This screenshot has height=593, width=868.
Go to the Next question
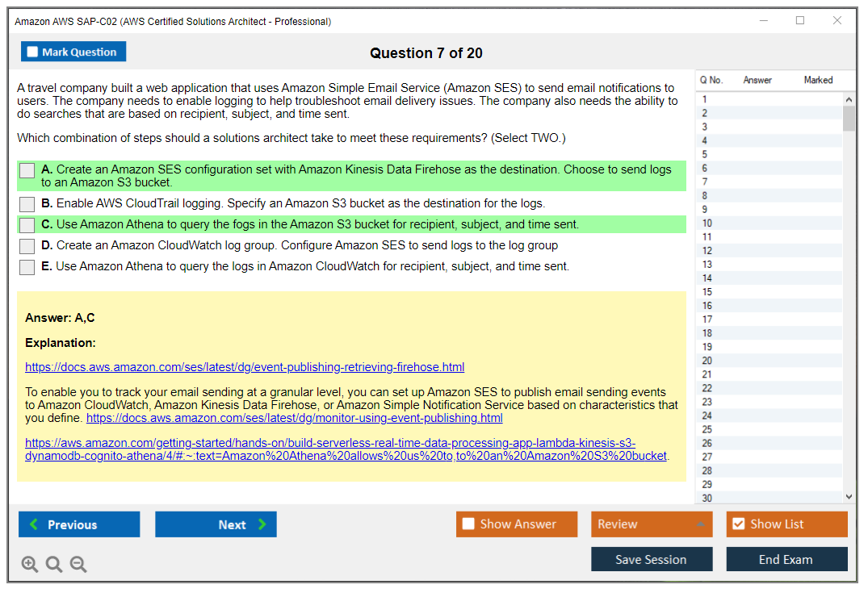(216, 524)
